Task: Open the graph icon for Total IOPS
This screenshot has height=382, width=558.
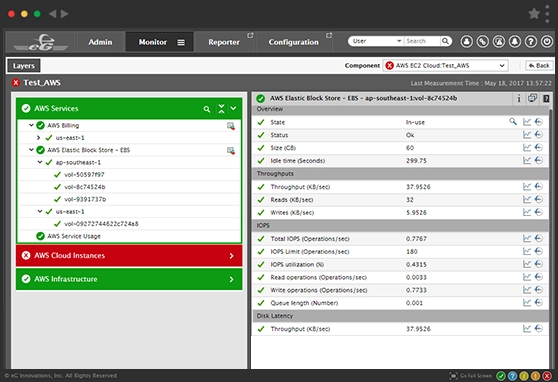Action: [x=527, y=239]
